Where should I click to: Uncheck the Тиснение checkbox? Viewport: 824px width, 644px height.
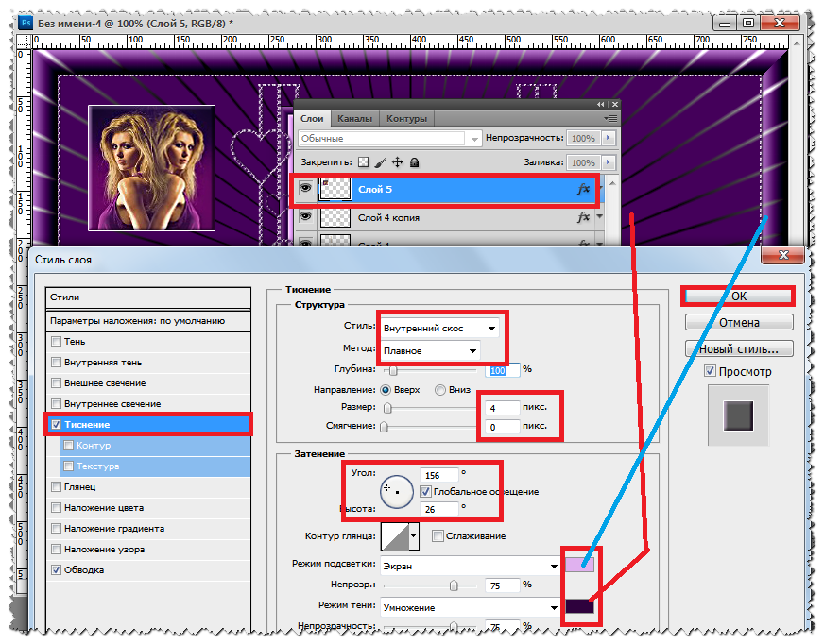(57, 424)
